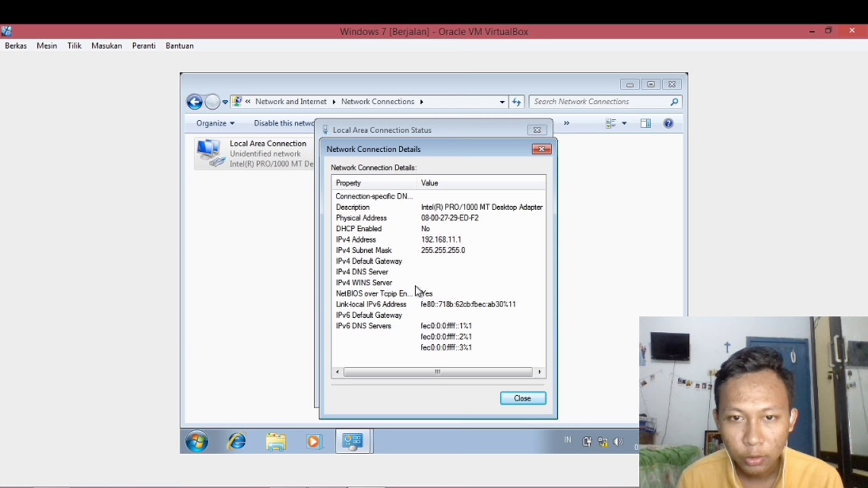Open the view options dropdown arrow
Image resolution: width=868 pixels, height=488 pixels.
pyautogui.click(x=624, y=123)
